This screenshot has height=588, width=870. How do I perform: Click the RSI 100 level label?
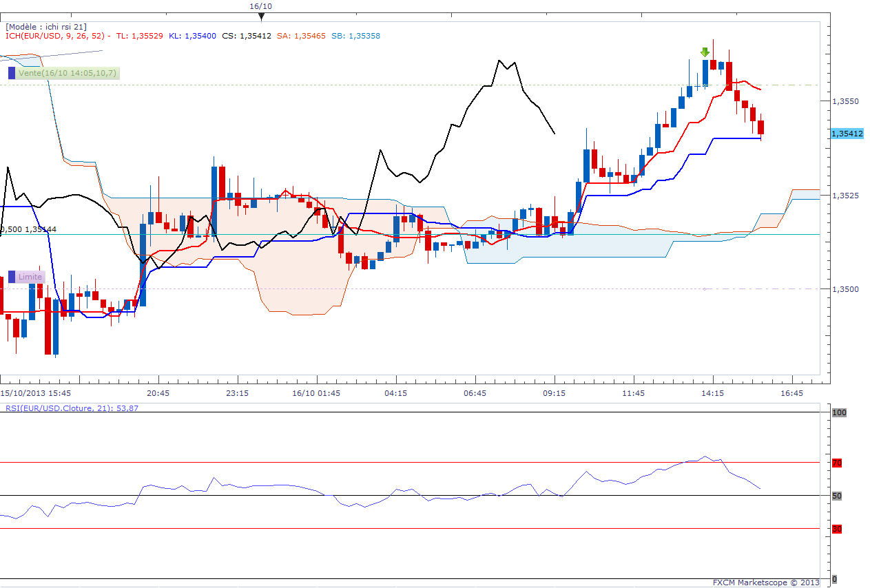tap(838, 412)
